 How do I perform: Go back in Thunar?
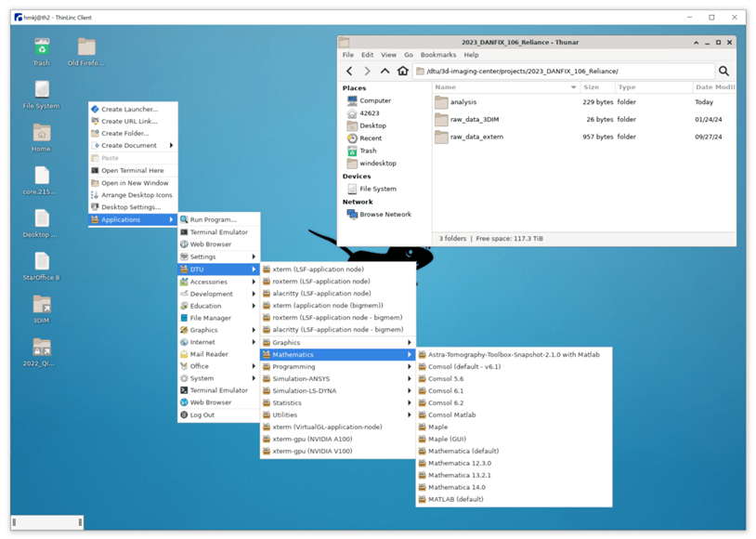(x=349, y=71)
